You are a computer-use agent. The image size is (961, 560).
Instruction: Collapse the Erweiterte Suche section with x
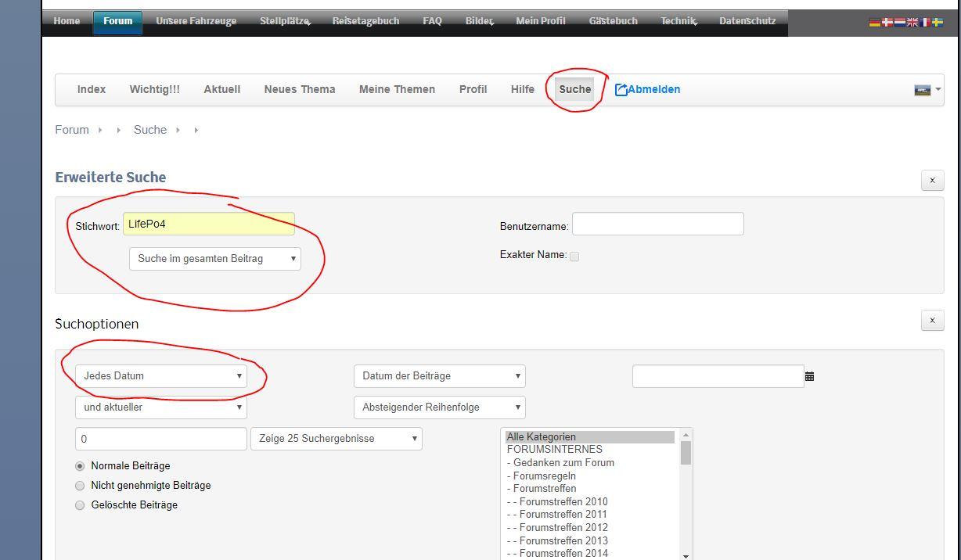point(932,181)
